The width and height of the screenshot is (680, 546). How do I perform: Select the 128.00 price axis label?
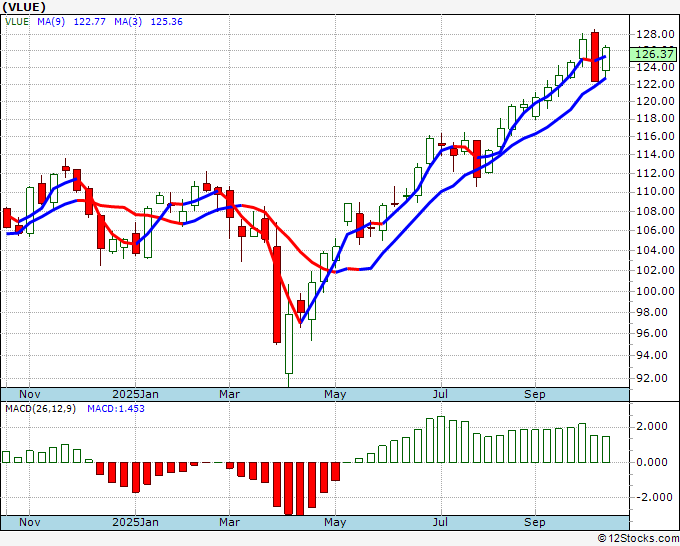655,34
